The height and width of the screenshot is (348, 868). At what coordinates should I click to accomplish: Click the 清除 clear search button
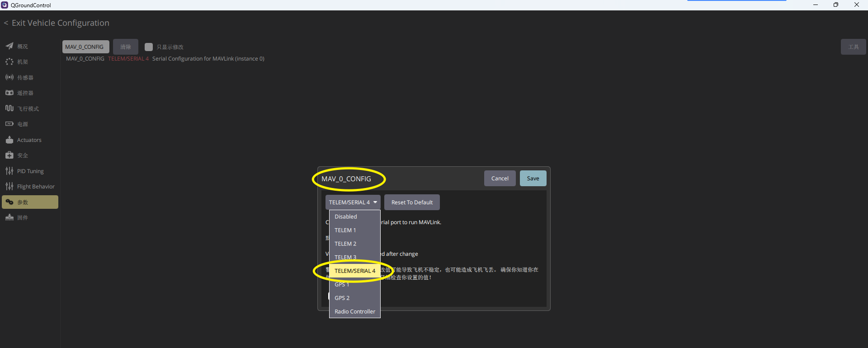coord(126,47)
